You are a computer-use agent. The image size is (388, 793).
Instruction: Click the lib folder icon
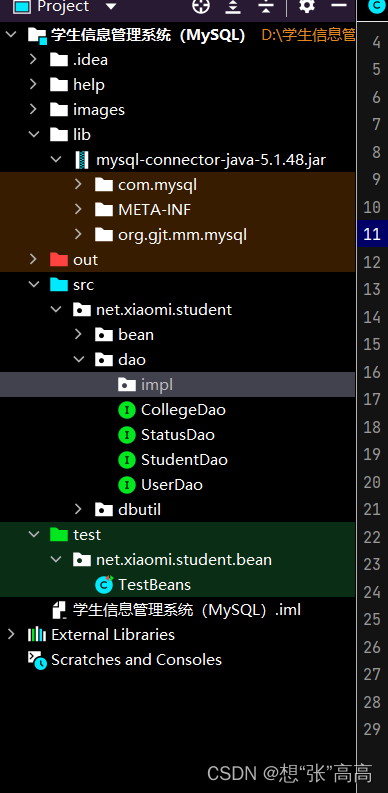[59, 135]
